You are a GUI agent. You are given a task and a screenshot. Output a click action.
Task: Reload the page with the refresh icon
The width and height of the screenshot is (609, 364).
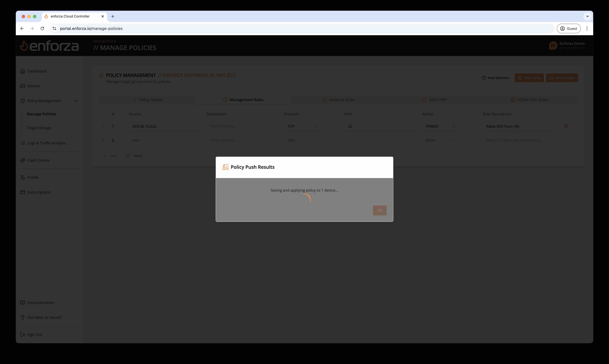(x=42, y=28)
